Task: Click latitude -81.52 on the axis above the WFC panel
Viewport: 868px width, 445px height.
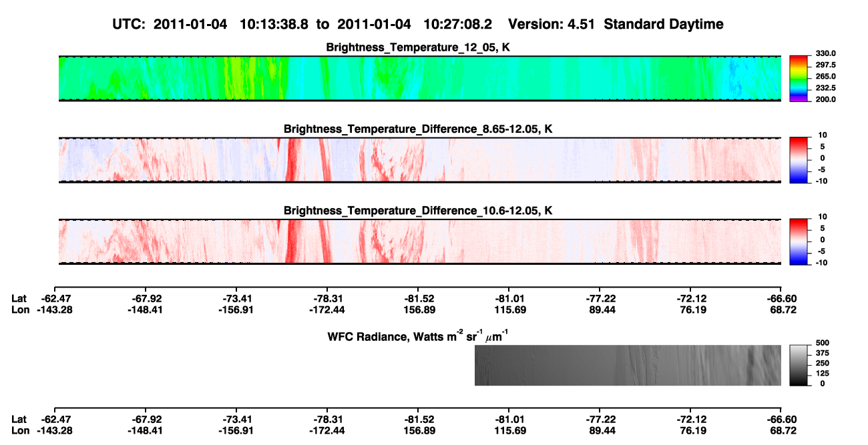Action: [419, 298]
